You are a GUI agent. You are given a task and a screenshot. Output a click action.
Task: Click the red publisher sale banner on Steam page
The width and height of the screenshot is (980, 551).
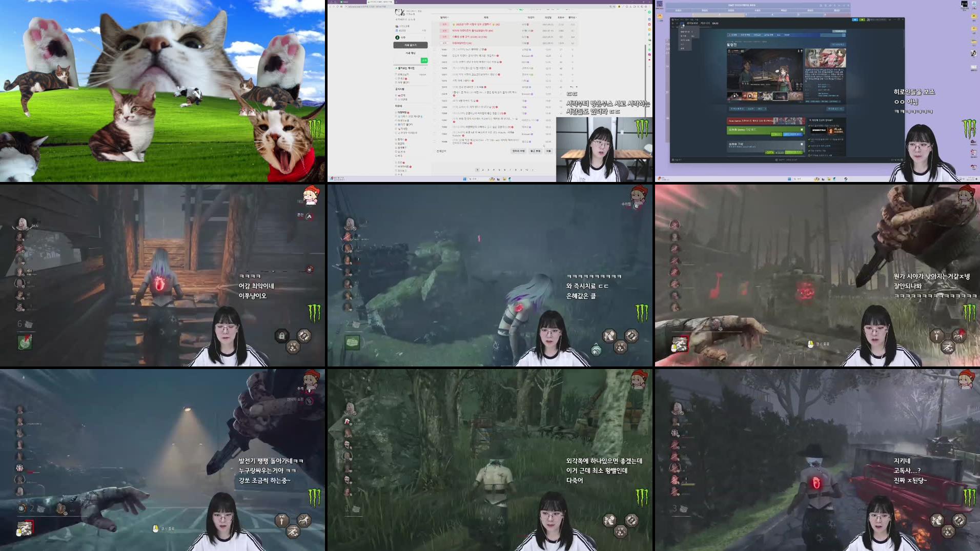766,121
